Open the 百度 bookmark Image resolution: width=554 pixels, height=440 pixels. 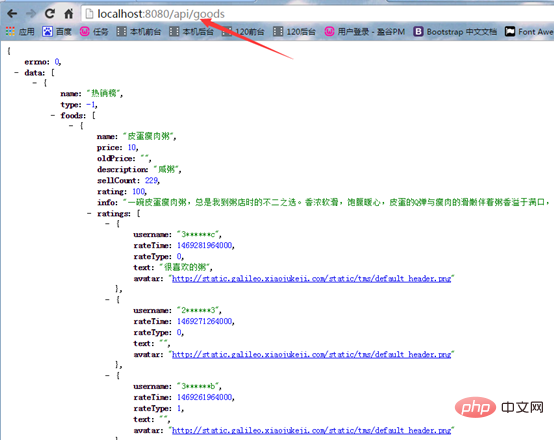pos(57,32)
